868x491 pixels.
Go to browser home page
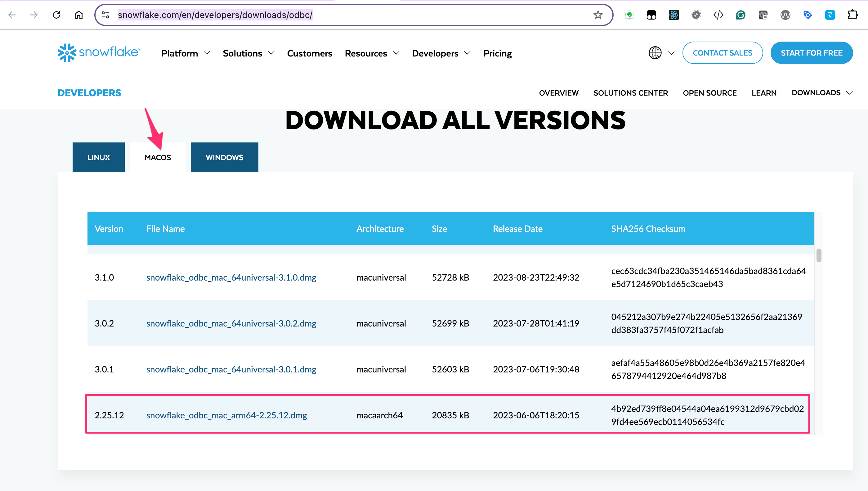(x=79, y=15)
